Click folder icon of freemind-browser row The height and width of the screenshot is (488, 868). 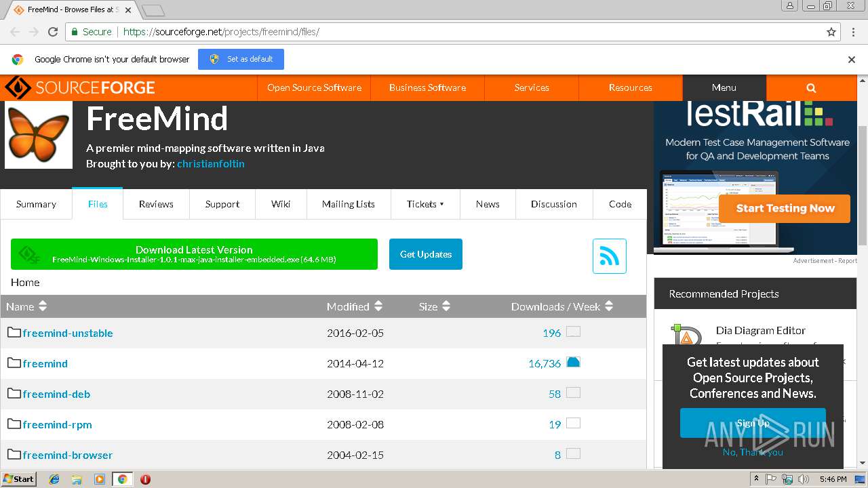tap(14, 454)
